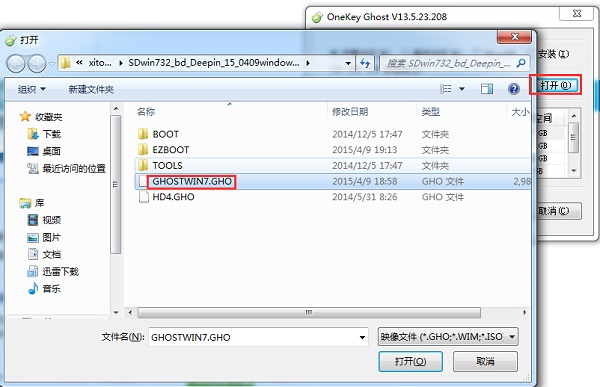
Task: Change view with the view mode icon
Action: click(445, 89)
